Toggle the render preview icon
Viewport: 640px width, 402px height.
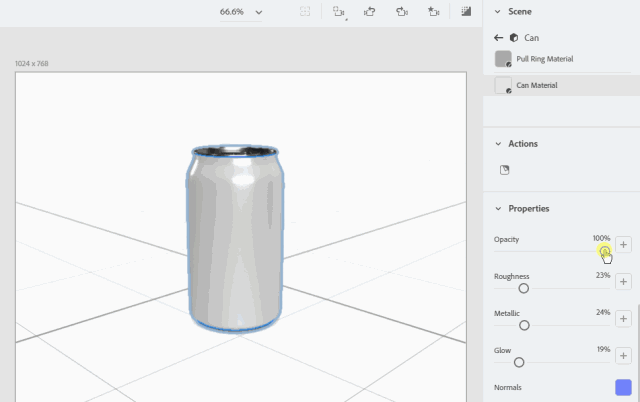click(466, 12)
